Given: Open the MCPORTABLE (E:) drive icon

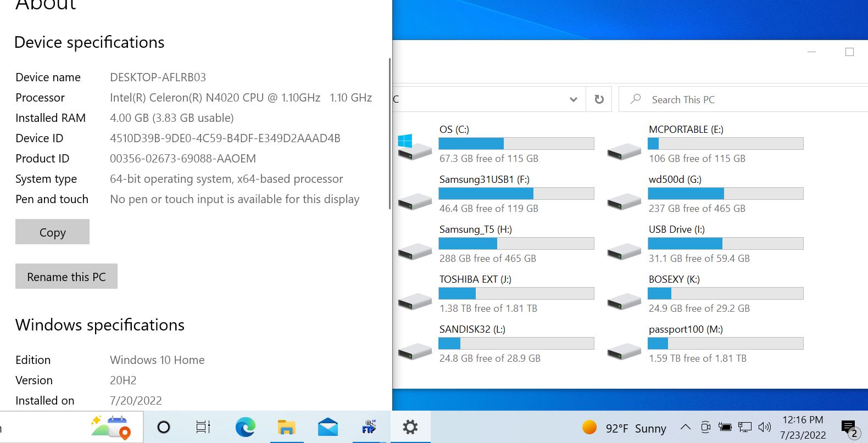Looking at the screenshot, I should 624,151.
